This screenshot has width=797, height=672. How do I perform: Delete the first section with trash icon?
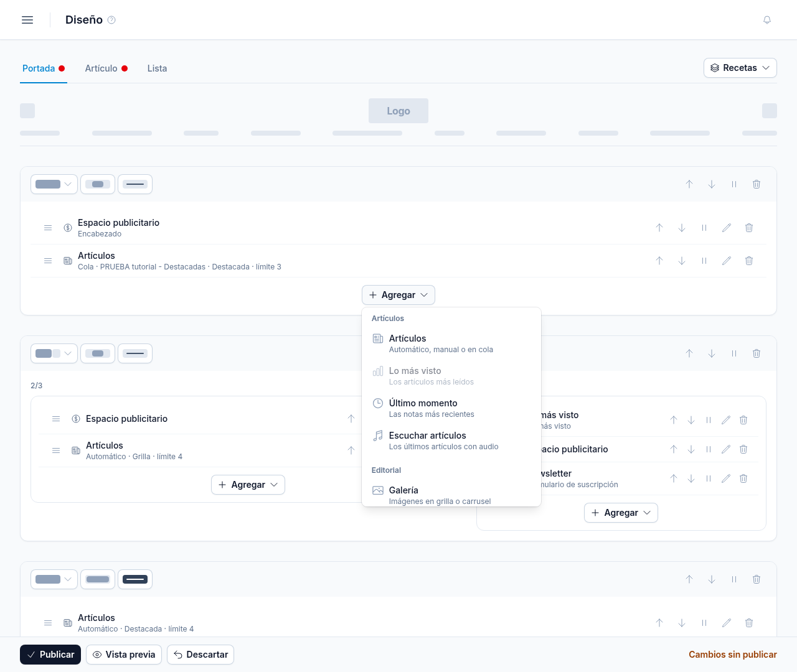pyautogui.click(x=757, y=184)
